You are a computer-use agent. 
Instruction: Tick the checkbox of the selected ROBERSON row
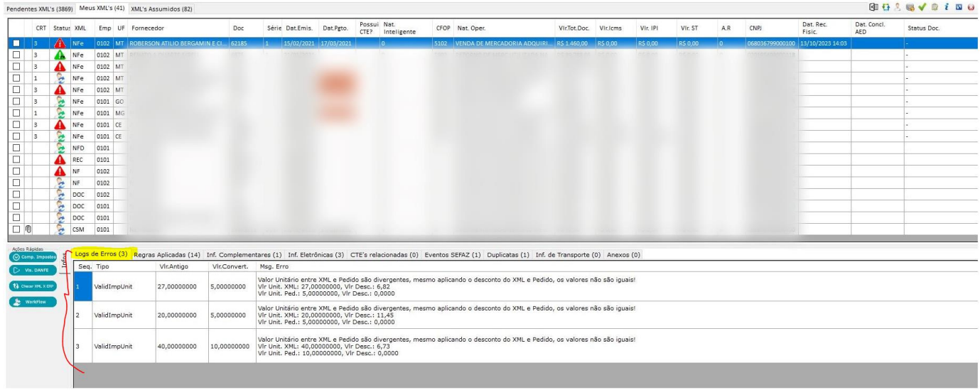(16, 43)
